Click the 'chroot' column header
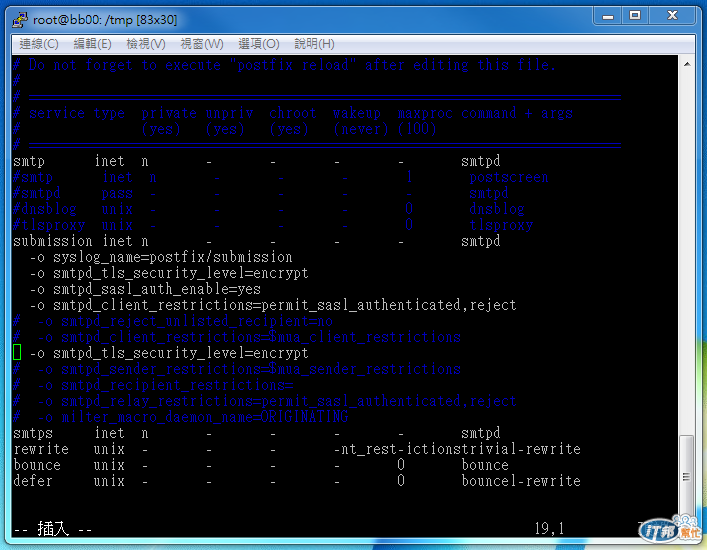 pyautogui.click(x=293, y=113)
